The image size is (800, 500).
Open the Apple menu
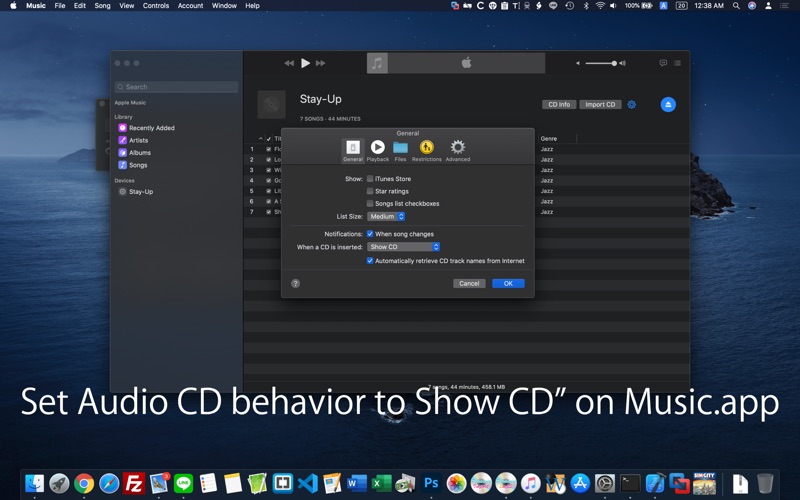13,6
